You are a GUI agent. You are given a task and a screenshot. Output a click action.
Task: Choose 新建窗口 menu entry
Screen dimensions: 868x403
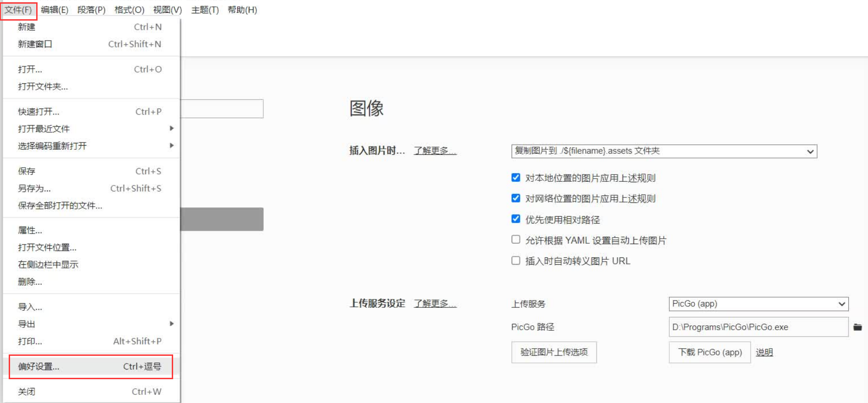pyautogui.click(x=92, y=44)
